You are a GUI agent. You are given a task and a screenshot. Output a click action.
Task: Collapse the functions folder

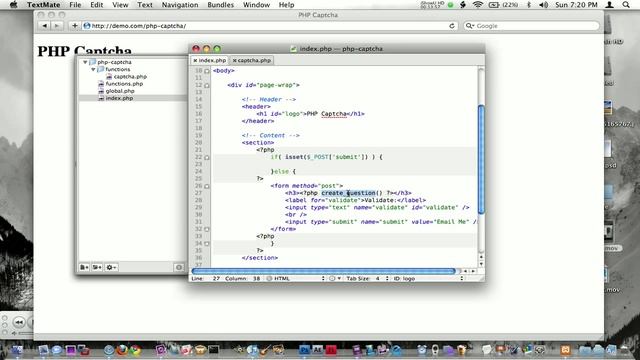click(93, 69)
